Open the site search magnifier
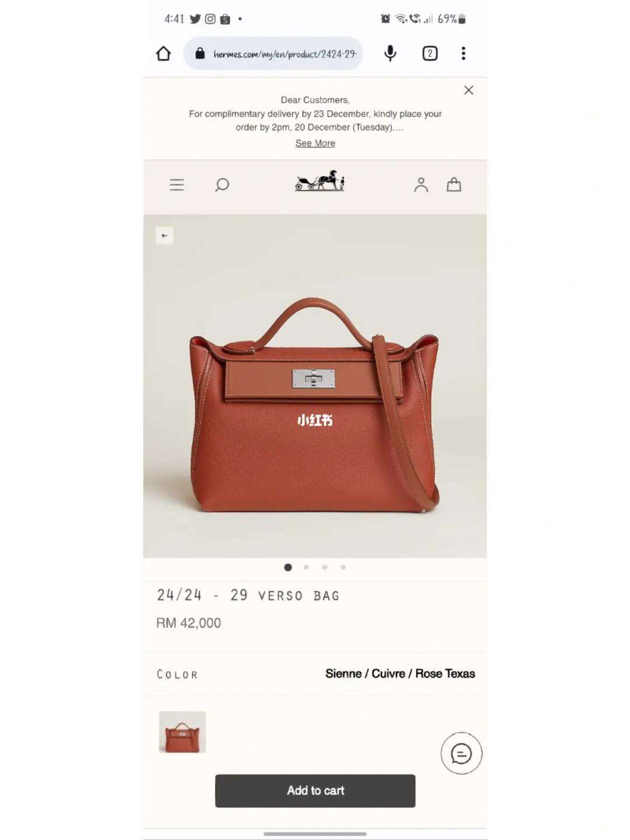Screen dimensions: 630x840 pos(222,185)
